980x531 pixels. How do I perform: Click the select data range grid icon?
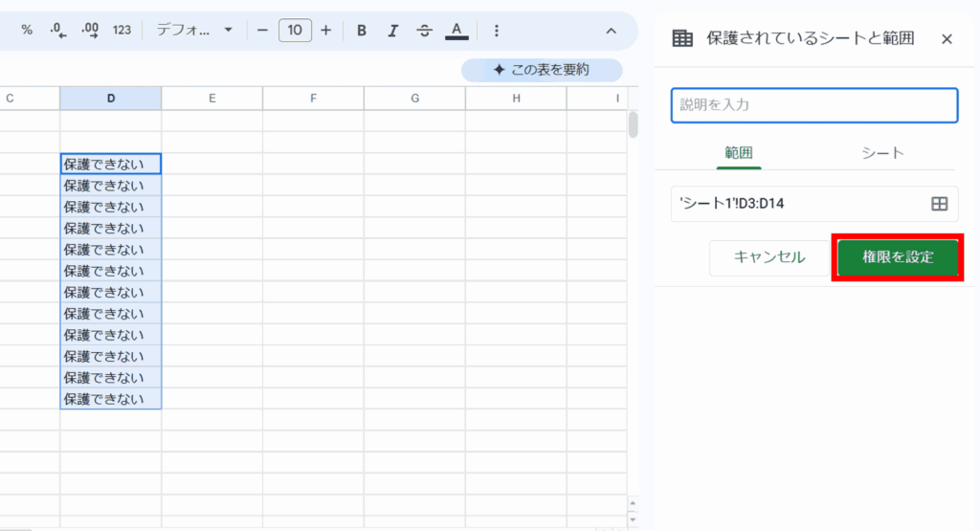click(x=939, y=204)
